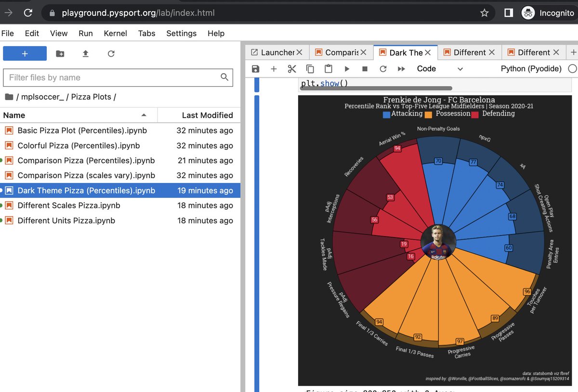578x392 pixels.
Task: Restart the kernel with circular arrow
Action: pos(383,69)
